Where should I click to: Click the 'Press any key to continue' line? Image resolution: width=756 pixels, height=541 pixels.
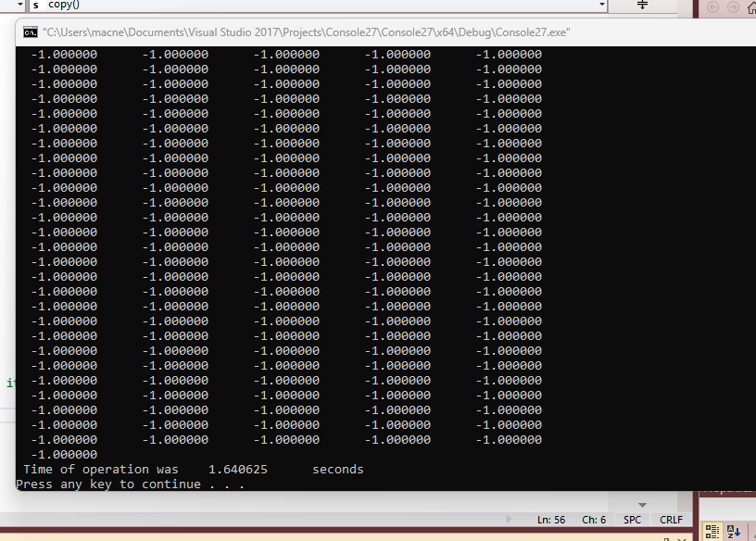point(130,484)
